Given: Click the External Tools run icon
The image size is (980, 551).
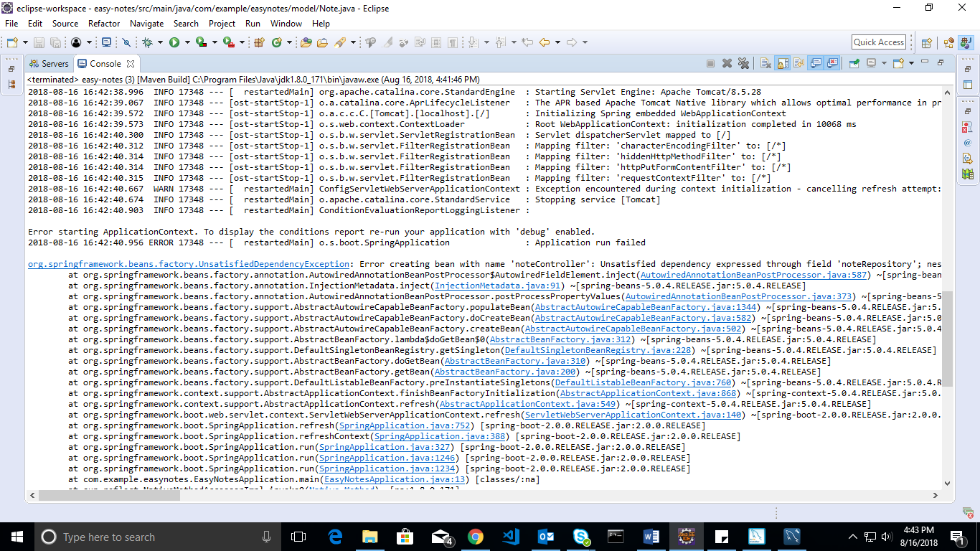Looking at the screenshot, I should click(x=229, y=42).
